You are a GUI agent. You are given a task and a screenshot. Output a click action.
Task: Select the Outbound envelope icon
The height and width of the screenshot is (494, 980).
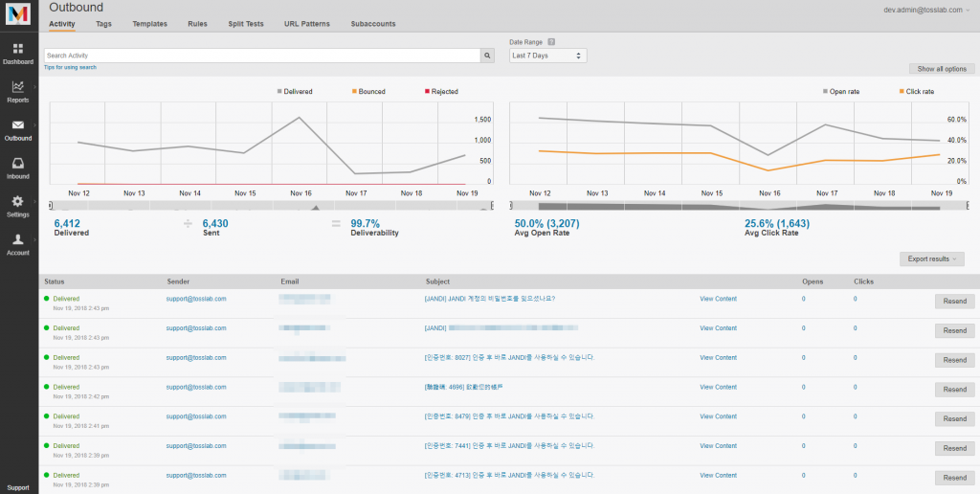click(x=18, y=126)
